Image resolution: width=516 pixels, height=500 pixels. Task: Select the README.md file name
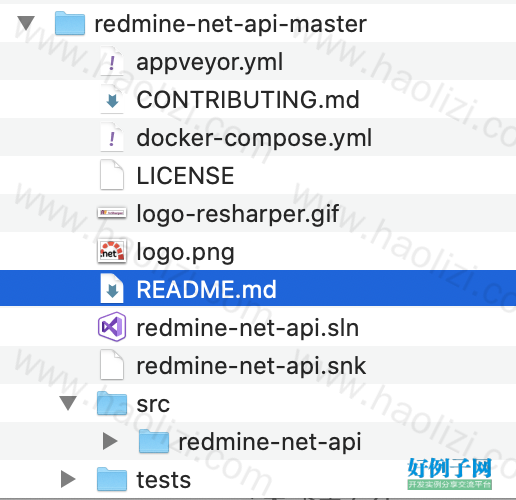pyautogui.click(x=207, y=289)
